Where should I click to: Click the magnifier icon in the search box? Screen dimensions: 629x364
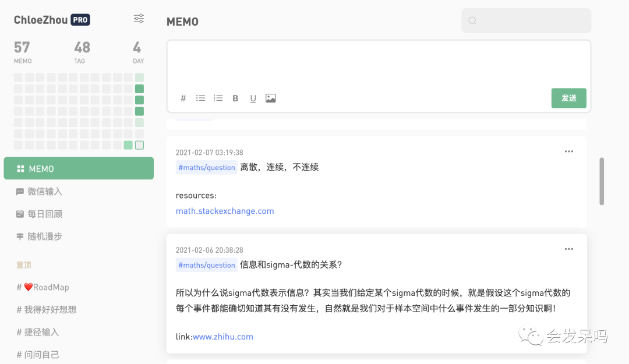(472, 20)
